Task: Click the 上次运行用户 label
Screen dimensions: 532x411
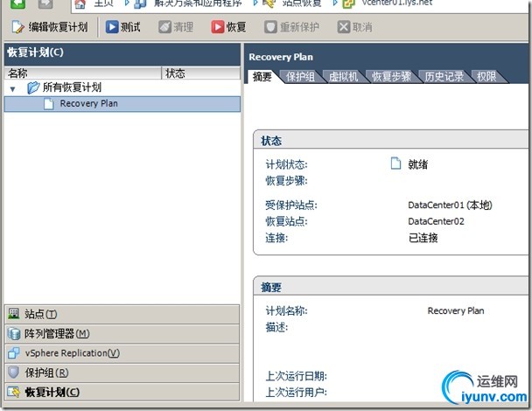Action: pos(297,392)
